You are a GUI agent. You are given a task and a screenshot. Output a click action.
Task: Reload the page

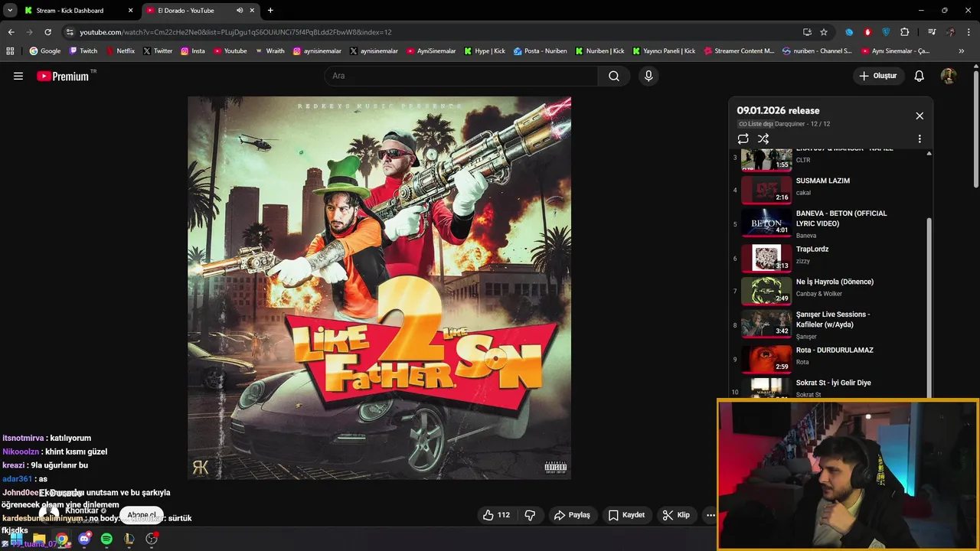tap(47, 32)
